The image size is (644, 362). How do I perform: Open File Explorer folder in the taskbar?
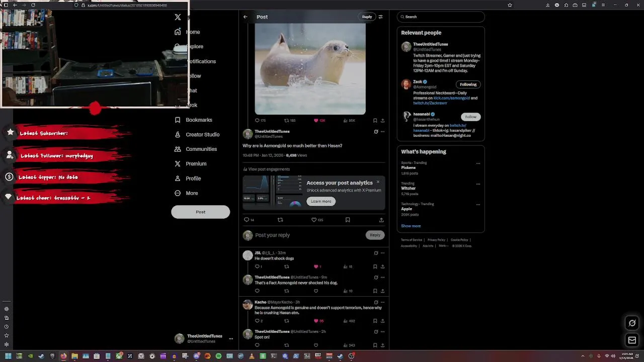pos(74,356)
